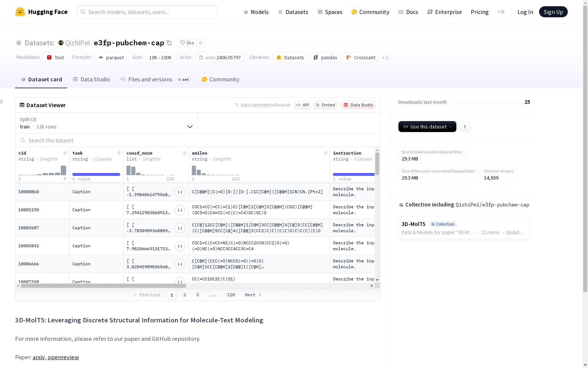
Task: Click the cid lengths histogram
Action: pos(42,170)
